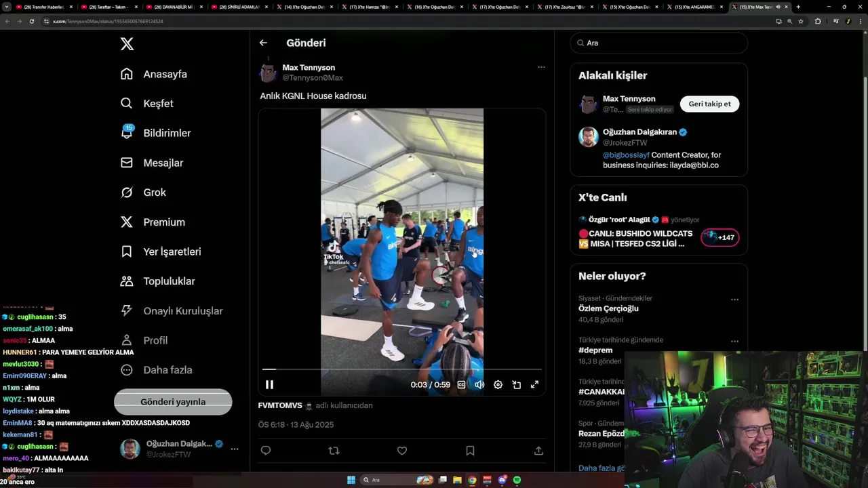Screen dimensions: 868x488
Task: Expand Daha fazla menu
Action: pyautogui.click(x=156, y=370)
